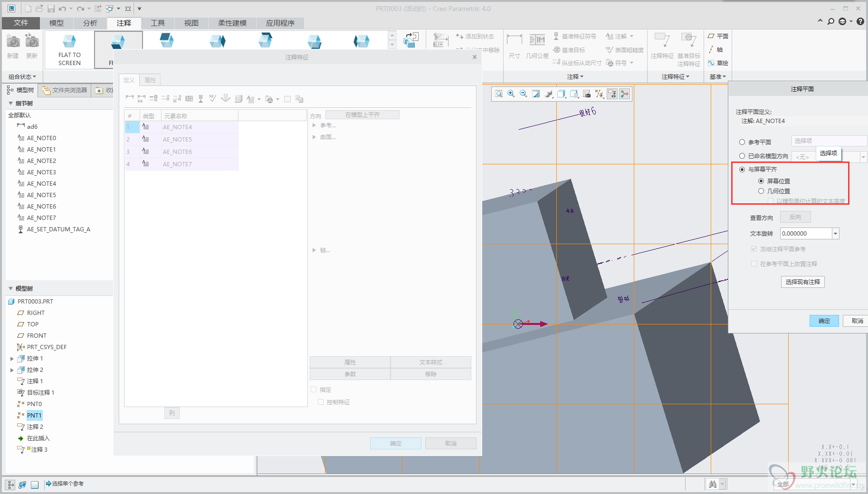The image size is (868, 494).
Task: Expand the 拉伸 1 tree node
Action: 12,359
